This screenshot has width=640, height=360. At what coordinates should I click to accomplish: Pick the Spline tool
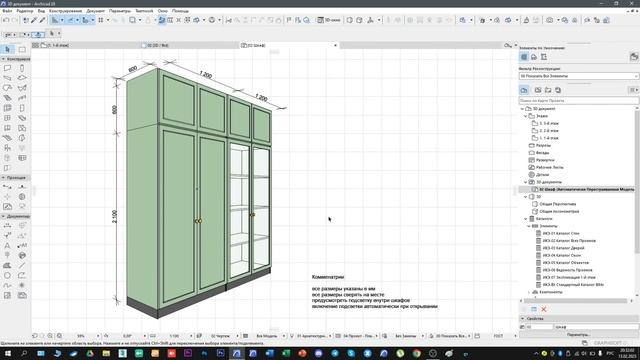tap(7, 285)
